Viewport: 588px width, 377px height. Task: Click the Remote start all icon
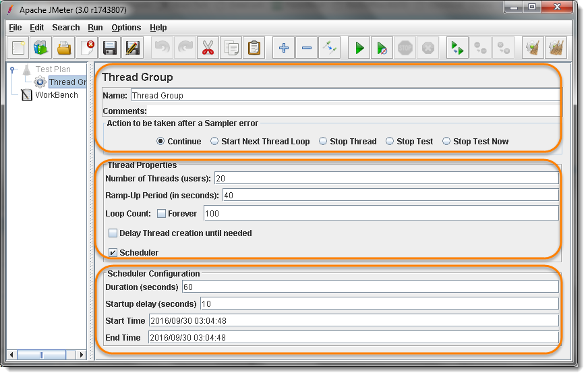[x=457, y=48]
